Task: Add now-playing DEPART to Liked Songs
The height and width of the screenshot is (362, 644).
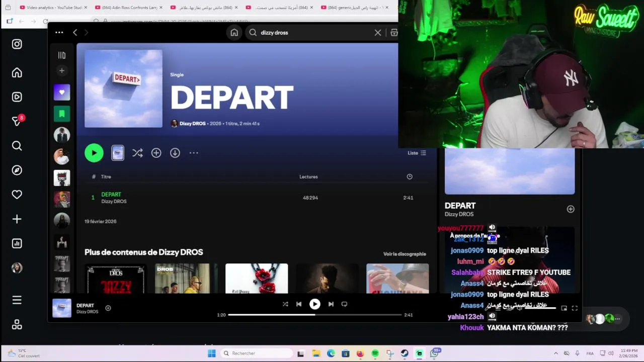Action: coord(108,308)
